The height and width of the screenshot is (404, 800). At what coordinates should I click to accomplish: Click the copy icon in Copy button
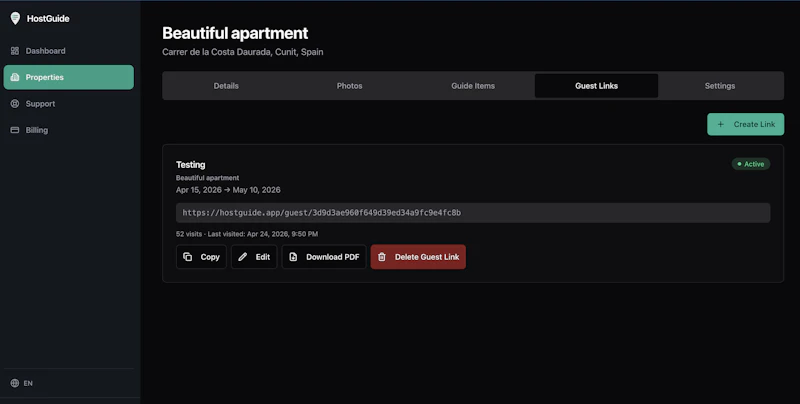click(x=188, y=257)
